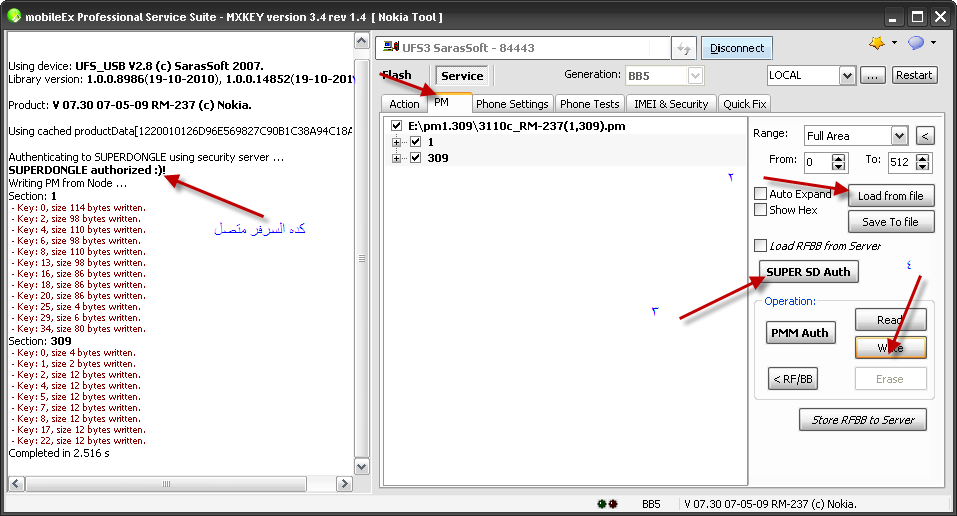The image size is (957, 516).
Task: Click the Disconnect button
Action: [737, 48]
